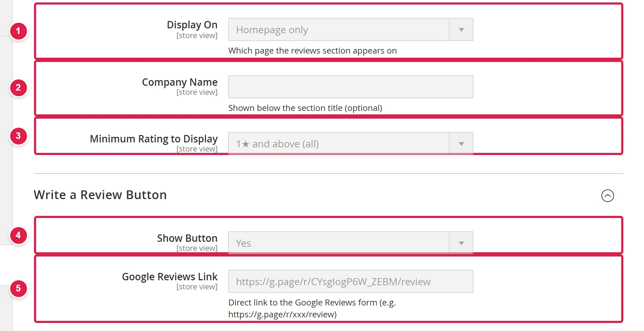This screenshot has width=644, height=331.
Task: Click the Minimum Rating to Display label
Action: (x=154, y=139)
